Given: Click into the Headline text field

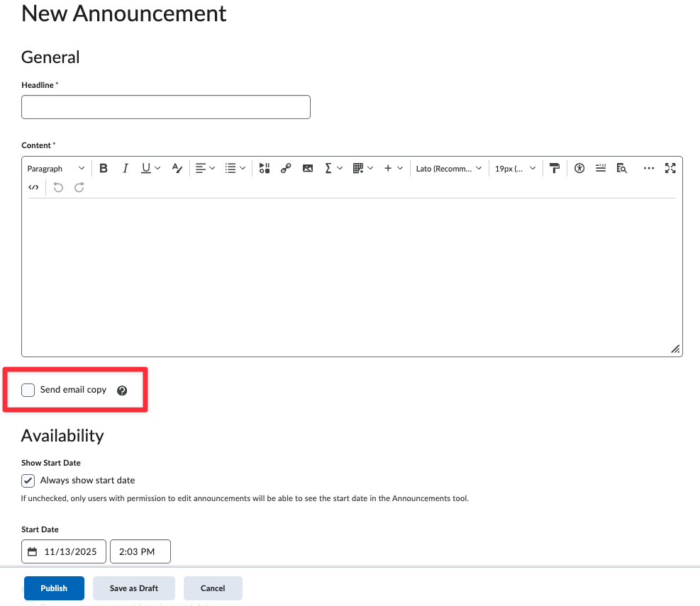Looking at the screenshot, I should (166, 107).
